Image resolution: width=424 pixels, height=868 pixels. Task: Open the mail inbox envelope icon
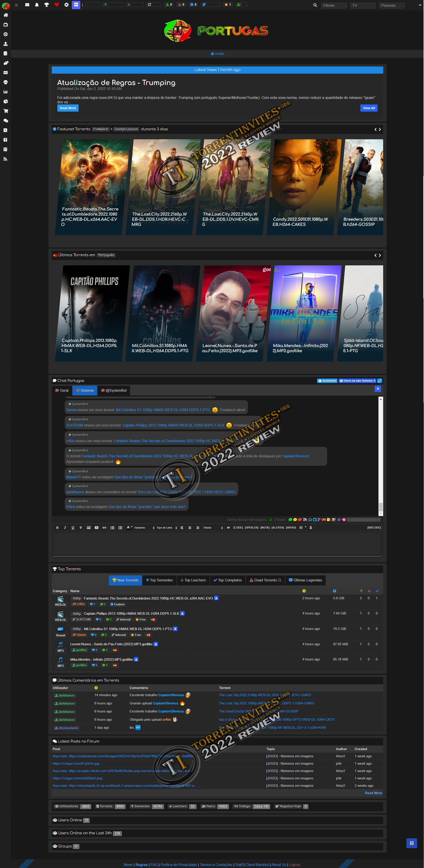pos(27,5)
